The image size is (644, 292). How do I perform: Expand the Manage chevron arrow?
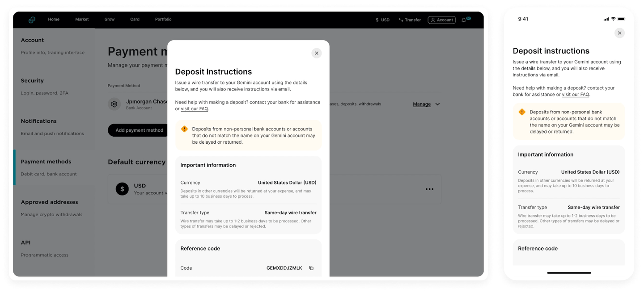click(x=437, y=104)
